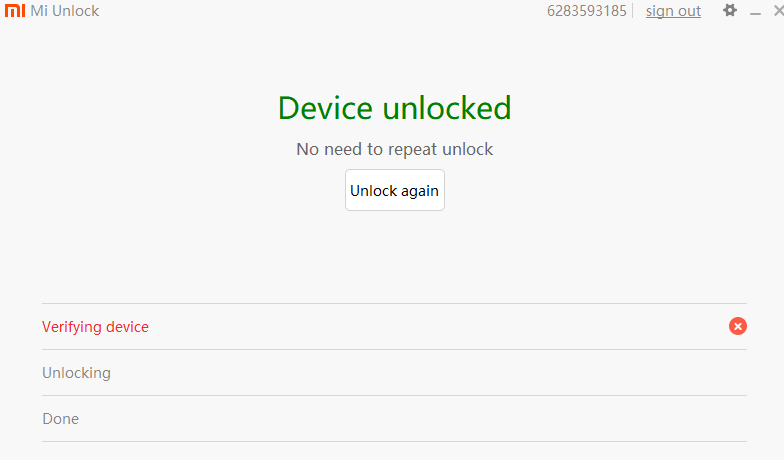Select the account ID 6283593185
The width and height of the screenshot is (784, 460).
(x=586, y=11)
